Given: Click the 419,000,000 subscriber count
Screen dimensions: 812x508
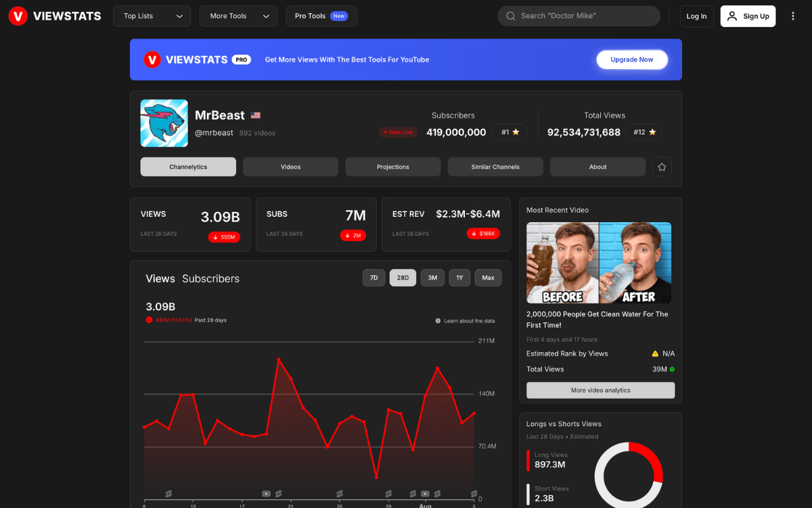Looking at the screenshot, I should (x=456, y=132).
